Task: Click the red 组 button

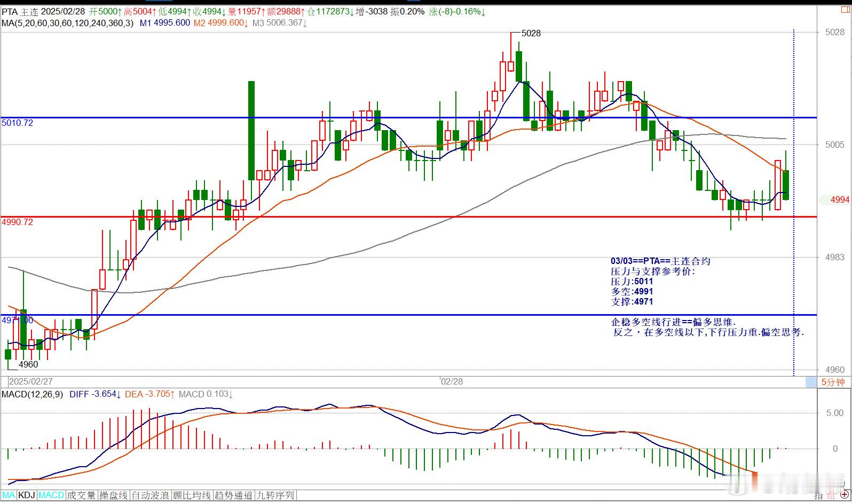Action: (830, 496)
